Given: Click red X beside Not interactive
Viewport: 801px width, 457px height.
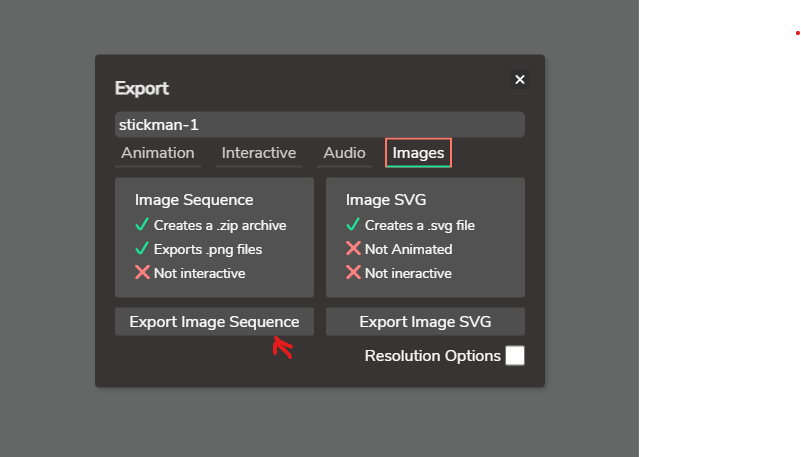Looking at the screenshot, I should tap(142, 272).
